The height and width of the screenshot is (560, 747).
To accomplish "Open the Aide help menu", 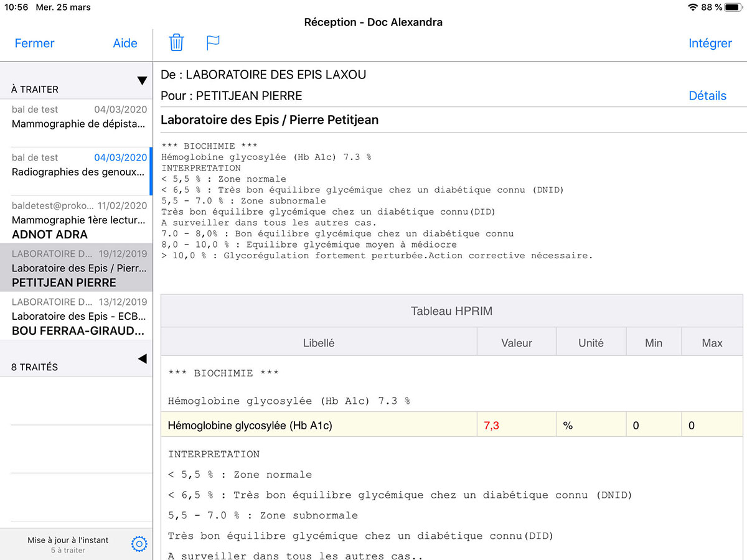I will tap(125, 44).
